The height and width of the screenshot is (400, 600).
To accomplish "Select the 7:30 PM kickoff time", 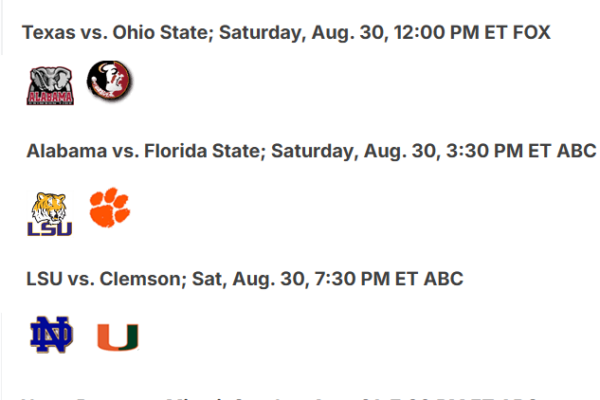I will point(352,279).
